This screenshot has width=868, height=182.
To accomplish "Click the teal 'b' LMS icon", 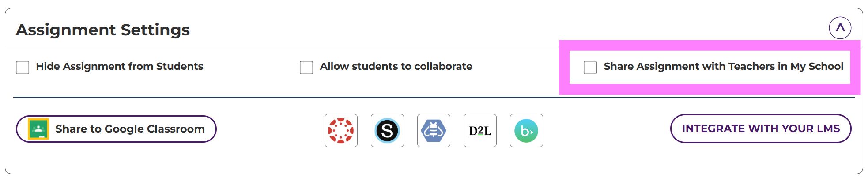I will [x=526, y=131].
